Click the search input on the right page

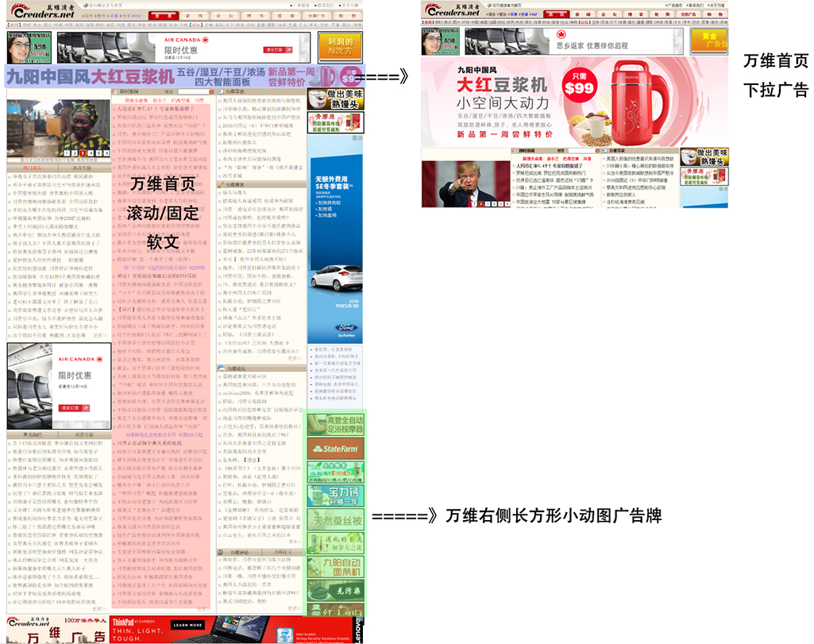pyautogui.click(x=581, y=151)
